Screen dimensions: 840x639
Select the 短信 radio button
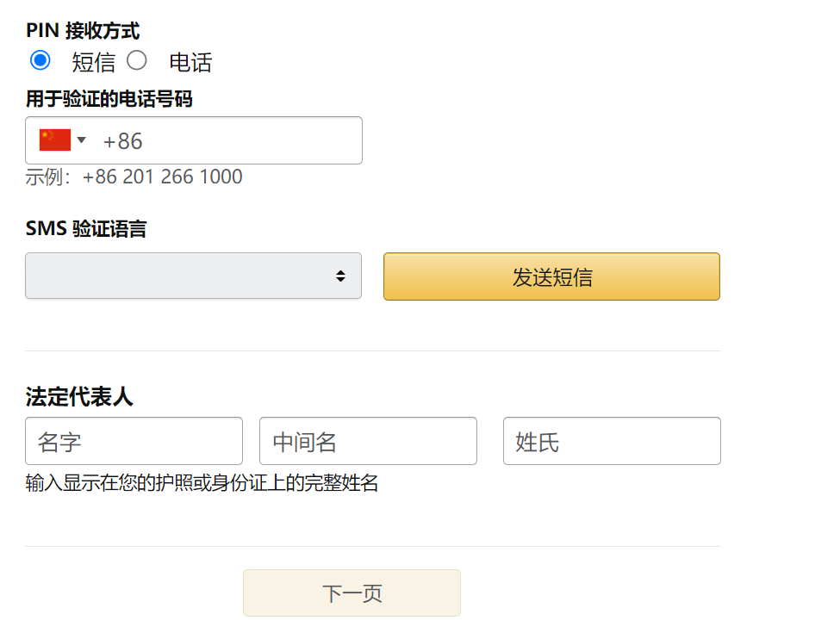[x=40, y=60]
